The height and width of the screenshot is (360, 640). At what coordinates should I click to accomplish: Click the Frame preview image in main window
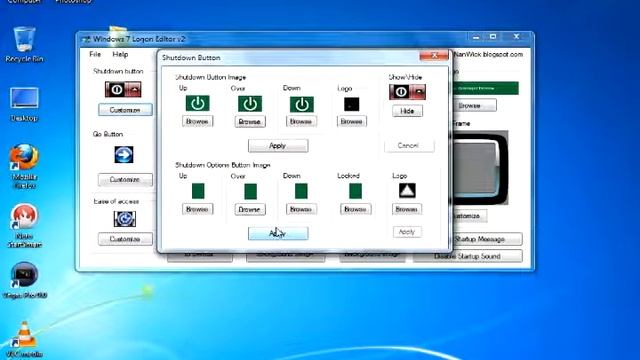(x=480, y=167)
